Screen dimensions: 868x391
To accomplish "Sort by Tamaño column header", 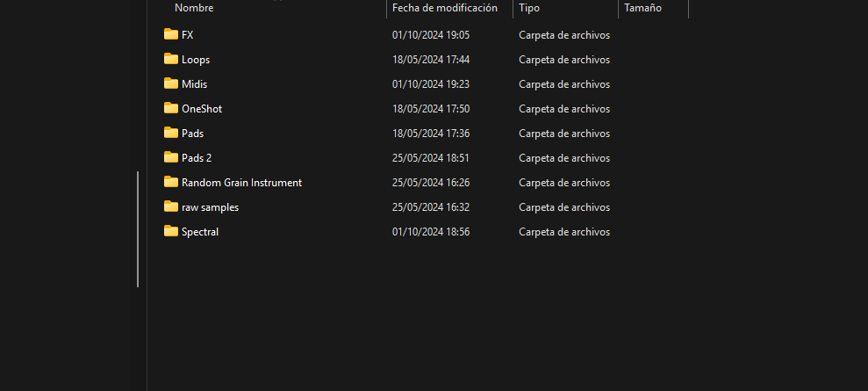I will (x=642, y=8).
